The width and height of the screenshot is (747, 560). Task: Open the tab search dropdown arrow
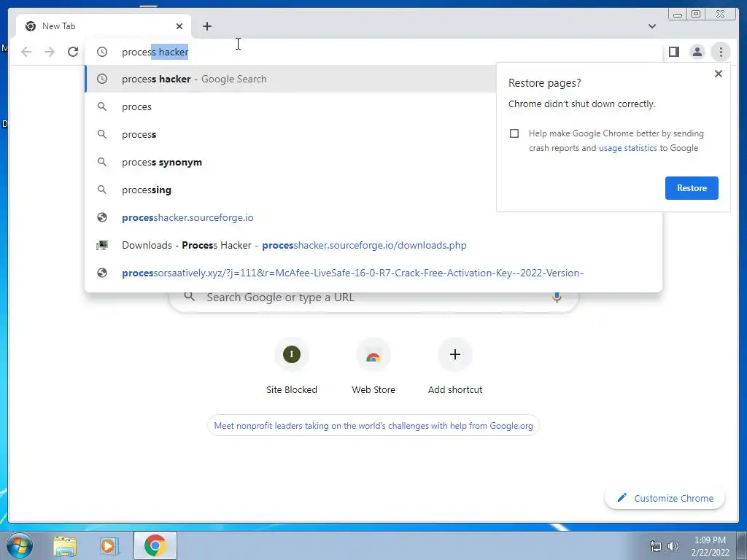pos(651,26)
